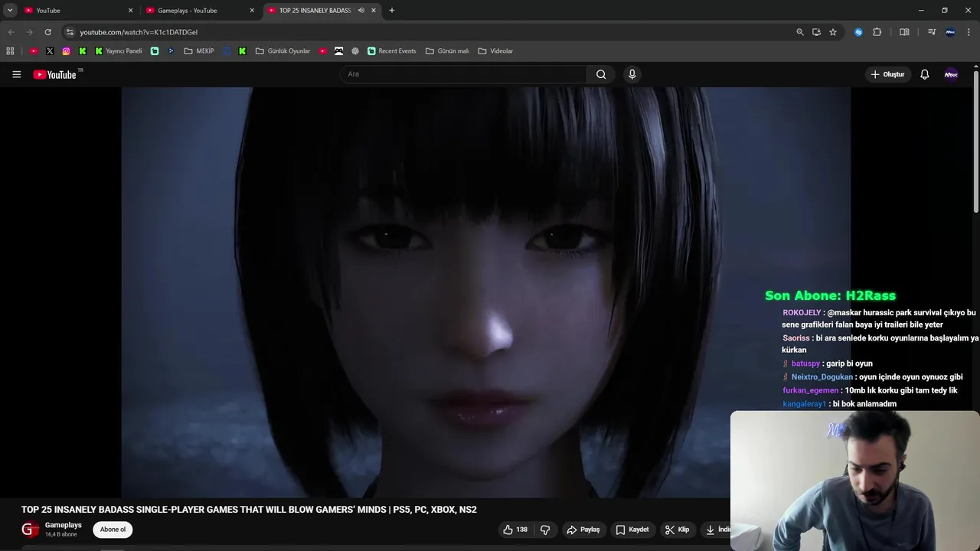Open Chrome three-dot menu
This screenshot has width=980, height=551.
coord(969,32)
